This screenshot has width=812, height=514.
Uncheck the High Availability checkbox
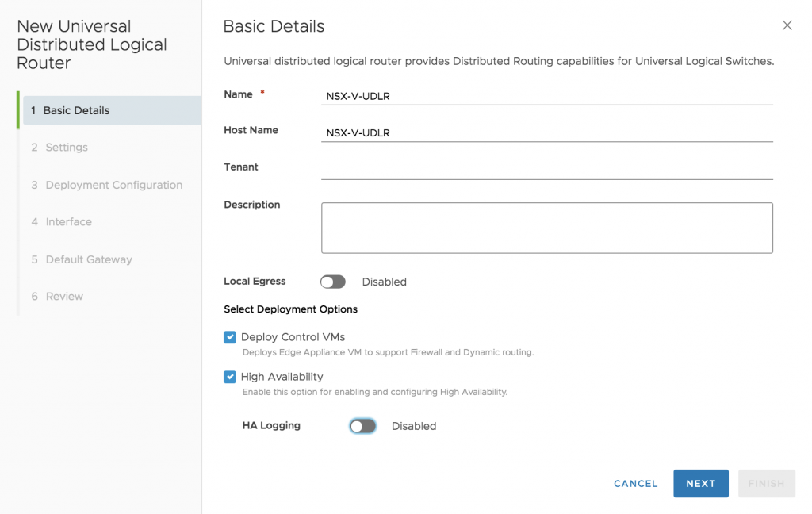click(230, 377)
